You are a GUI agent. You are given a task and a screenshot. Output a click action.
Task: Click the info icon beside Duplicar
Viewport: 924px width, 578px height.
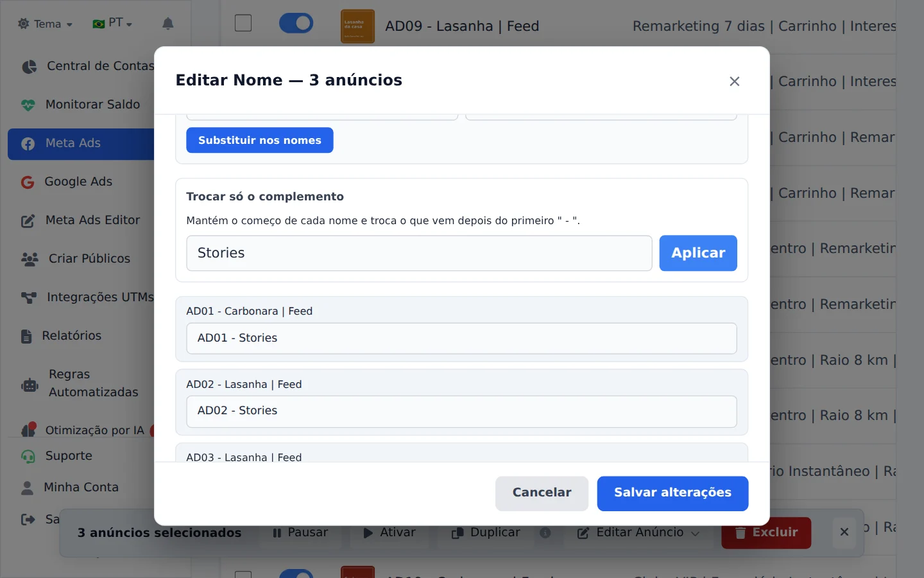(x=545, y=533)
